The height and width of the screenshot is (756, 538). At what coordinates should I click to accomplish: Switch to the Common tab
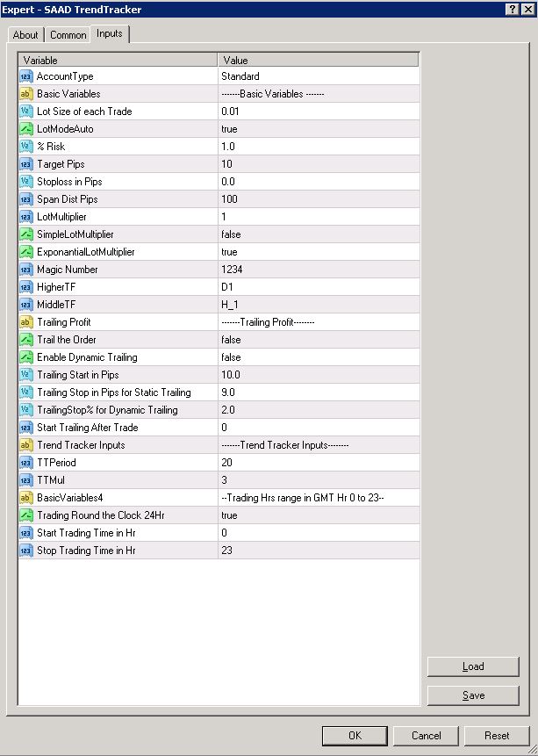68,35
